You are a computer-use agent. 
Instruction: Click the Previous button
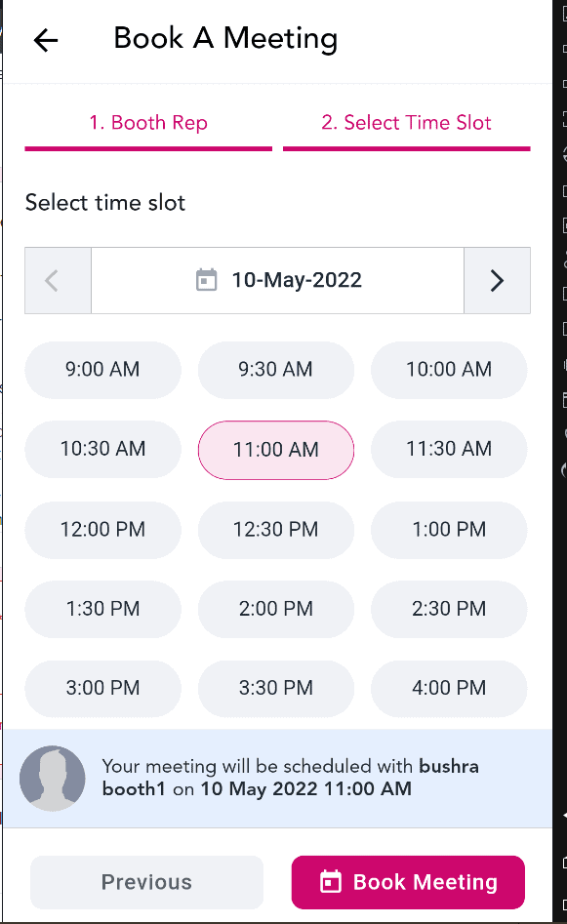tap(146, 882)
